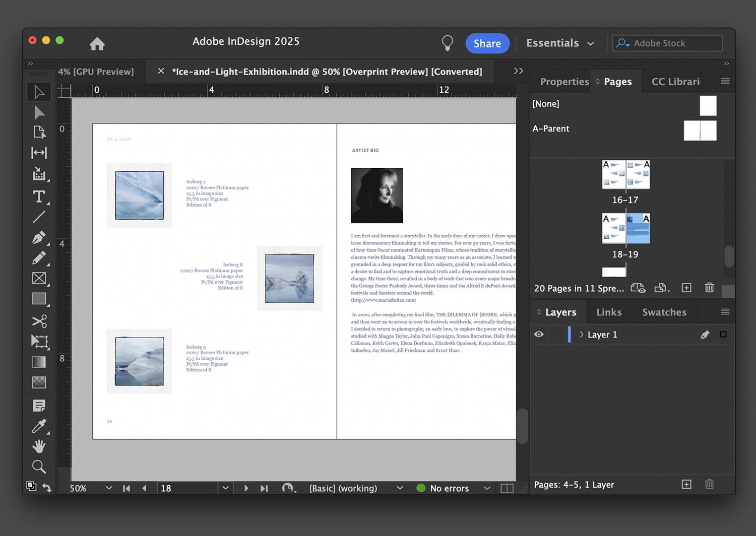Open the Essentials workspace dropdown
This screenshot has width=756, height=536.
coord(560,43)
